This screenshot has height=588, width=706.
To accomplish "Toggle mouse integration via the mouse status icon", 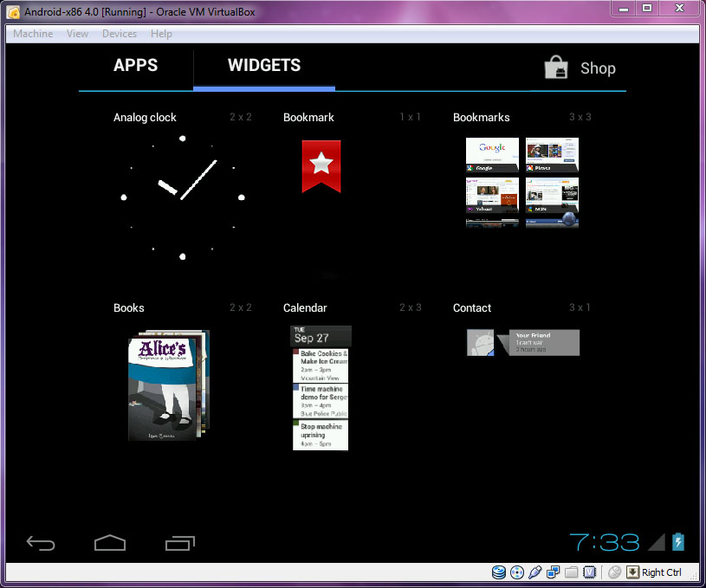I will tap(614, 572).
